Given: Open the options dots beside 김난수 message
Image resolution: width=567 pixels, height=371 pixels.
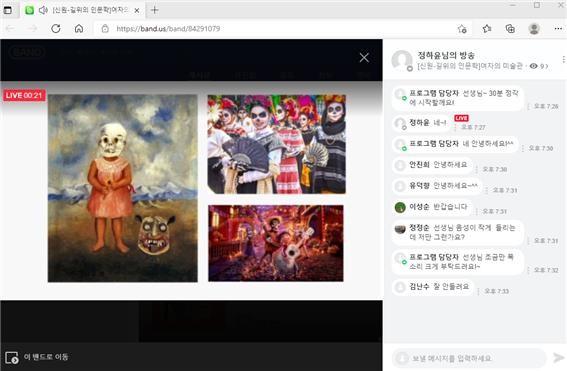Looking at the screenshot, I should tap(478, 291).
